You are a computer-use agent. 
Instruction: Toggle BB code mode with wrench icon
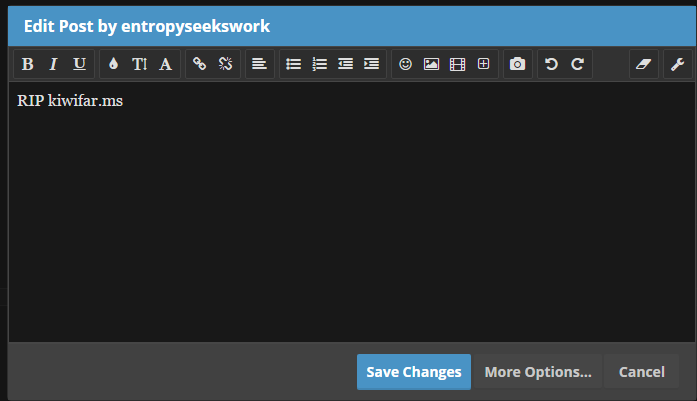tap(677, 64)
